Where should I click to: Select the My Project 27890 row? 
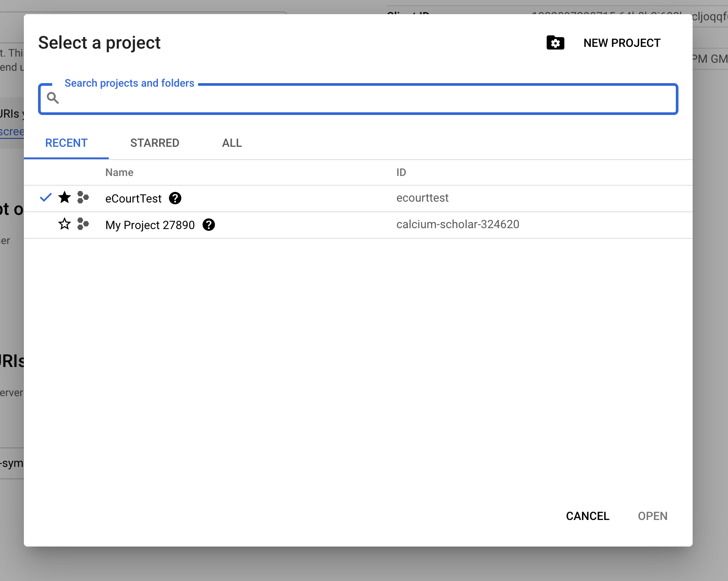(149, 225)
